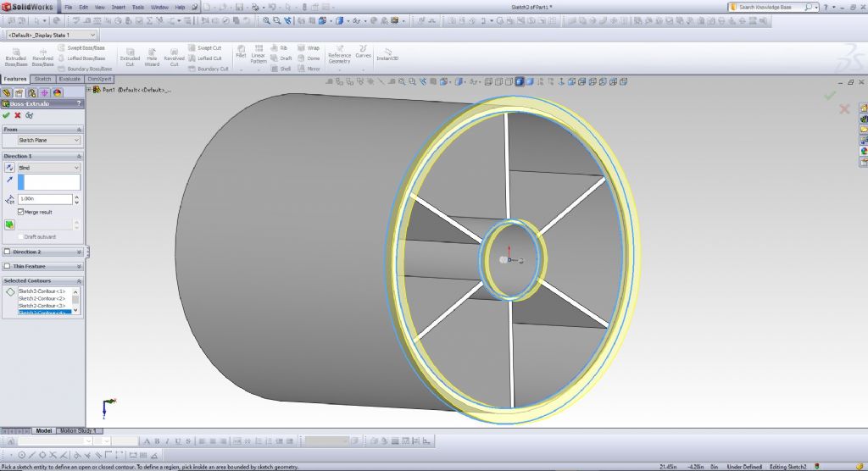Open the PropertyManager tab icon
Viewport: 868px width, 471px height.
pos(19,93)
